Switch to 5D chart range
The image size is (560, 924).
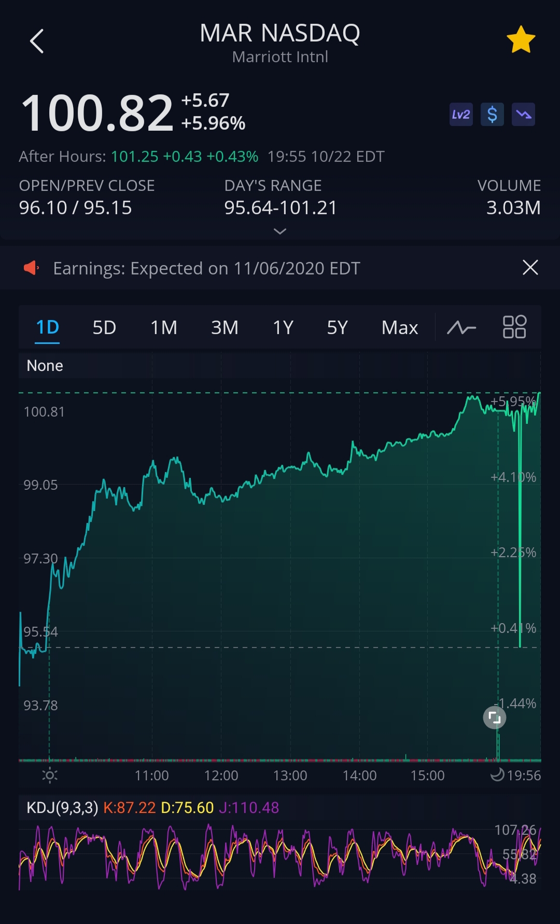tap(104, 328)
